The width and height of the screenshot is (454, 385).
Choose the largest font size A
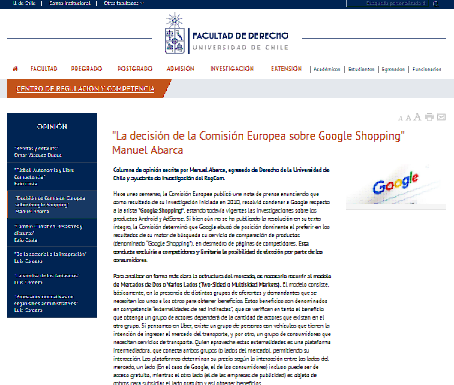417,117
